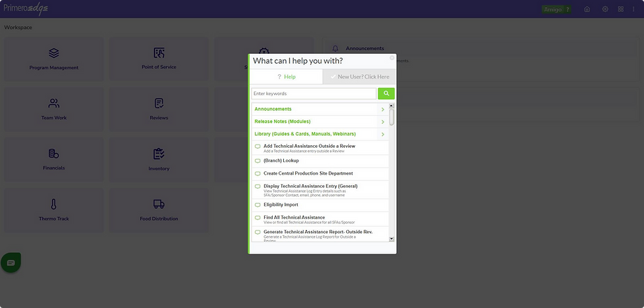Go to home via the house icon
644x308 pixels.
click(587, 9)
